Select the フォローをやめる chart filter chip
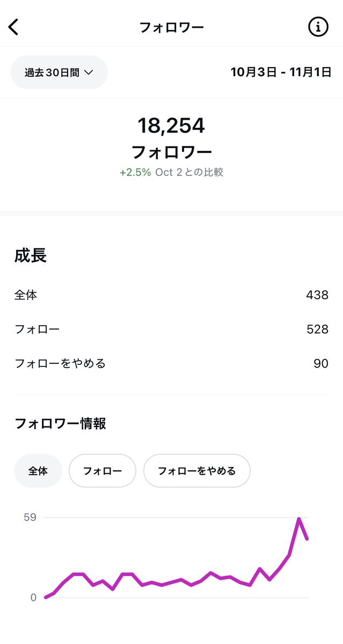343x644 pixels. click(196, 471)
